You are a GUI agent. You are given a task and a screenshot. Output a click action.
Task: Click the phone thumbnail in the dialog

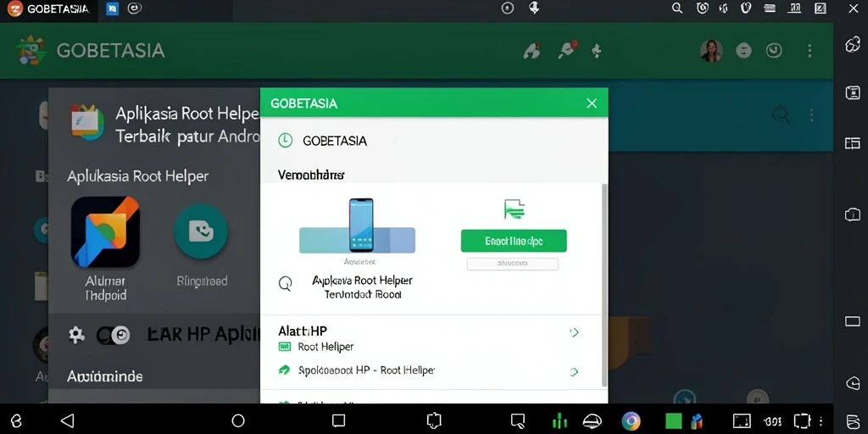(x=361, y=225)
